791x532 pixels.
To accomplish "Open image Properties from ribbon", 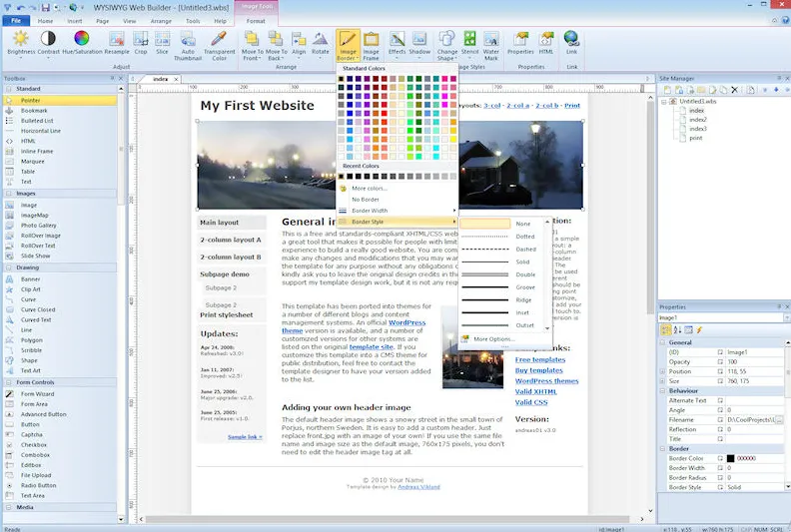I will coord(520,42).
